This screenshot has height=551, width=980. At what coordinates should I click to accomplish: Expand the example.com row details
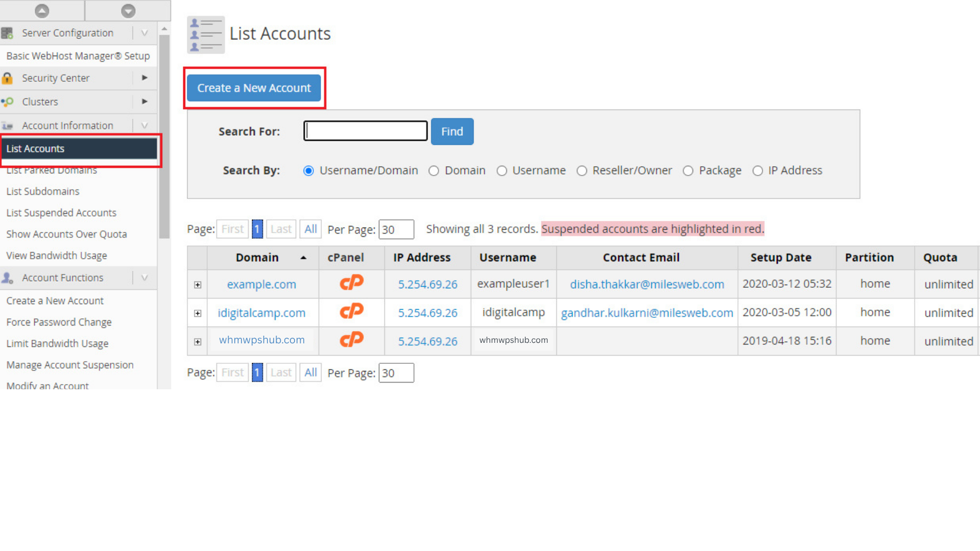click(x=198, y=285)
